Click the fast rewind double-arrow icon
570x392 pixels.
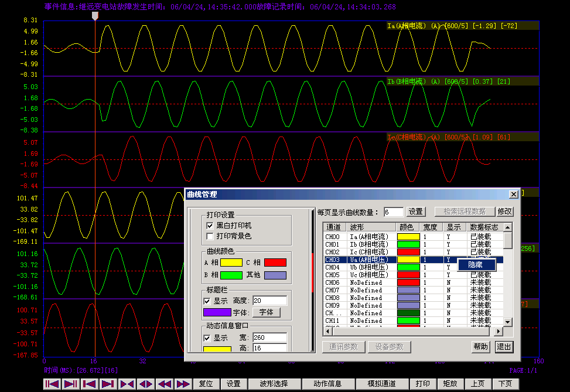[165, 384]
